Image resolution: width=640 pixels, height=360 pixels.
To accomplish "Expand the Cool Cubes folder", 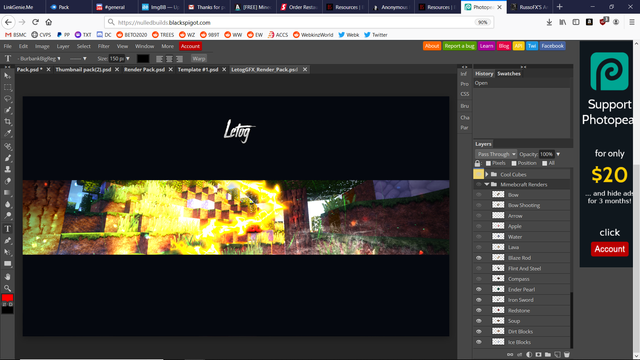I will point(487,174).
